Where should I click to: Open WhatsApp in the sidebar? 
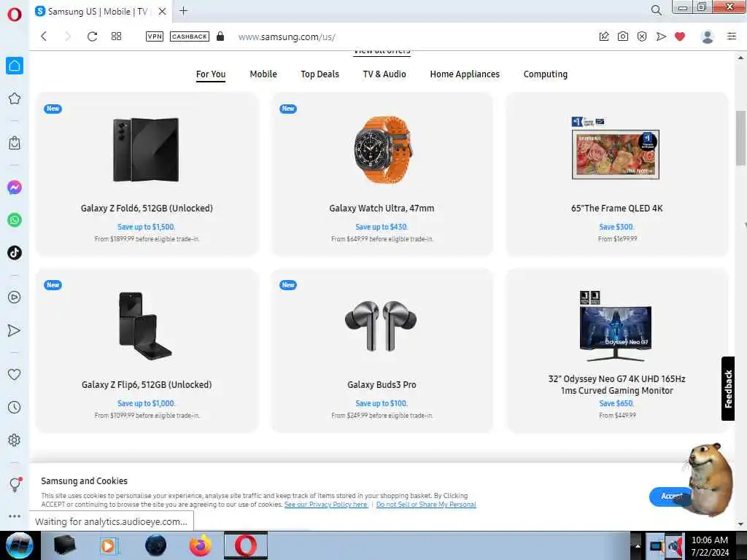pos(15,220)
